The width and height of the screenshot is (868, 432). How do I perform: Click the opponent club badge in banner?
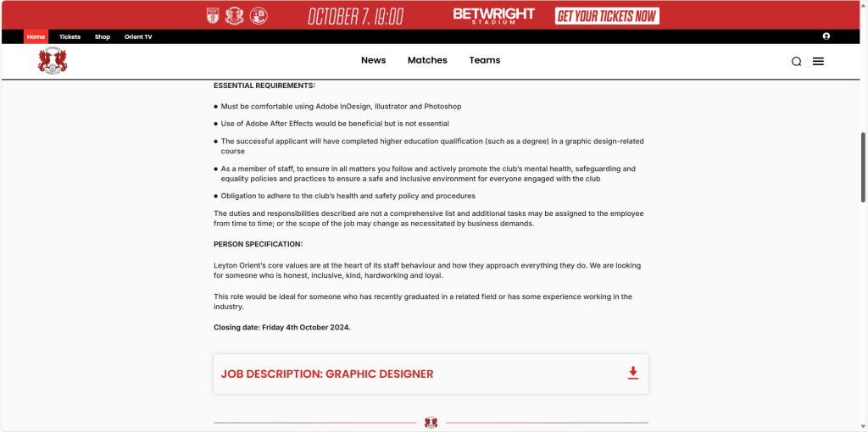click(259, 16)
